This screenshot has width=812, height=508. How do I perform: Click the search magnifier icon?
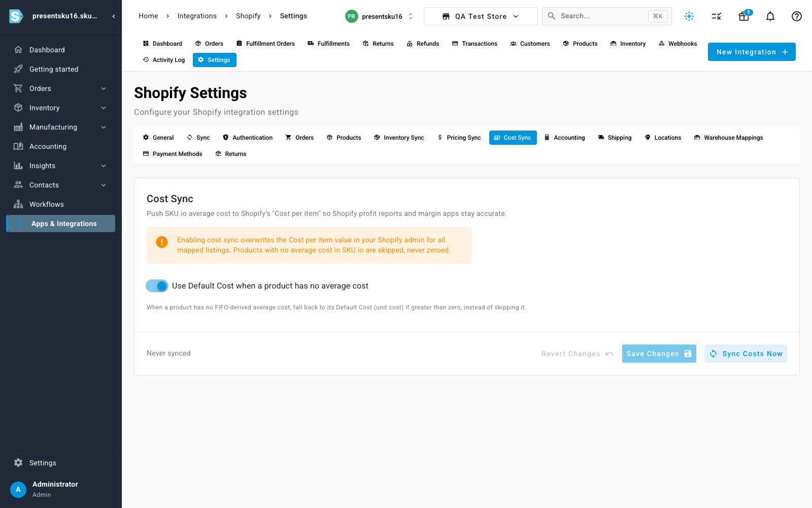tap(552, 16)
